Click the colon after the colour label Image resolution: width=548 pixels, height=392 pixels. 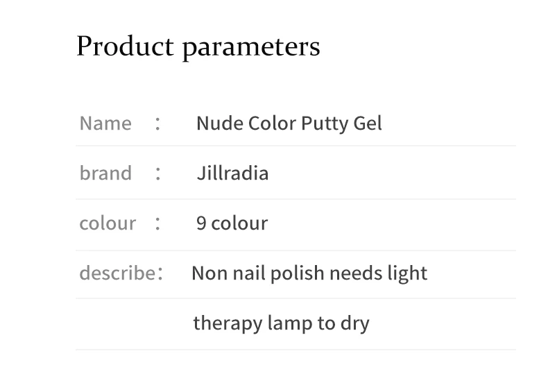pyautogui.click(x=158, y=223)
